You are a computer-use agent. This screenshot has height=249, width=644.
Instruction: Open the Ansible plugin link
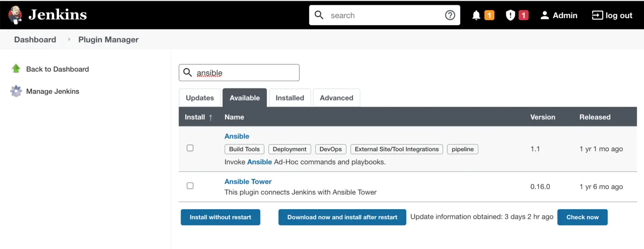[x=236, y=136]
